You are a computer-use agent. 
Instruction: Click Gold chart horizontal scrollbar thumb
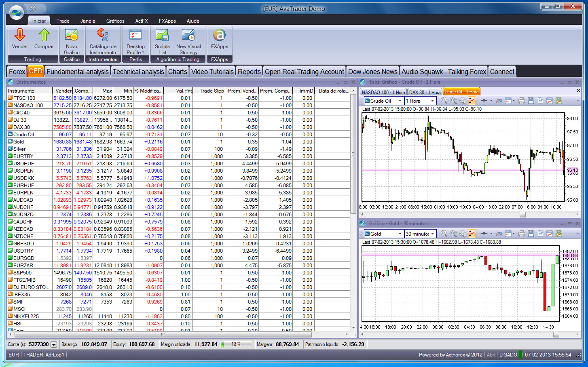click(556, 335)
